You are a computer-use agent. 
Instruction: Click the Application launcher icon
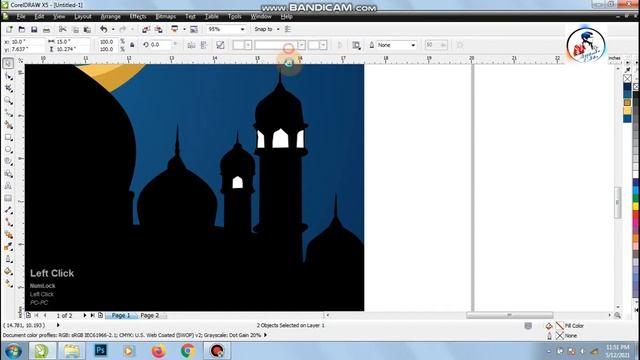(175, 29)
